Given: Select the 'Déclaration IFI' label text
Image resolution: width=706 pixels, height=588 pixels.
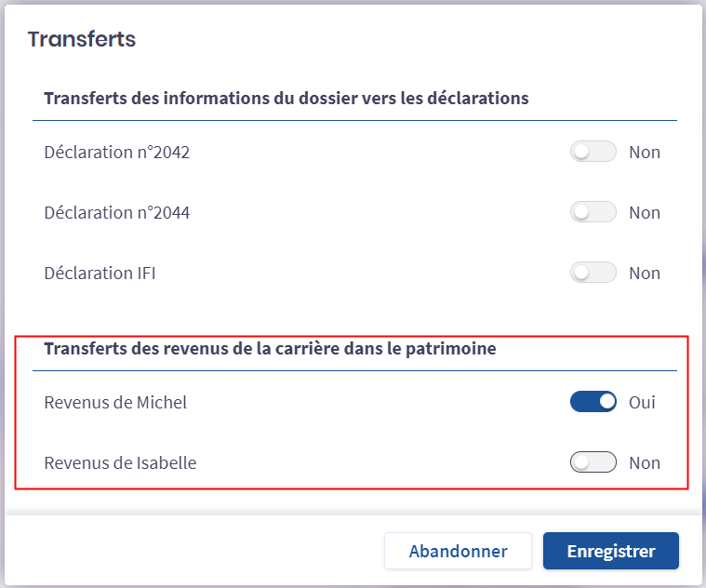Looking at the screenshot, I should [100, 274].
